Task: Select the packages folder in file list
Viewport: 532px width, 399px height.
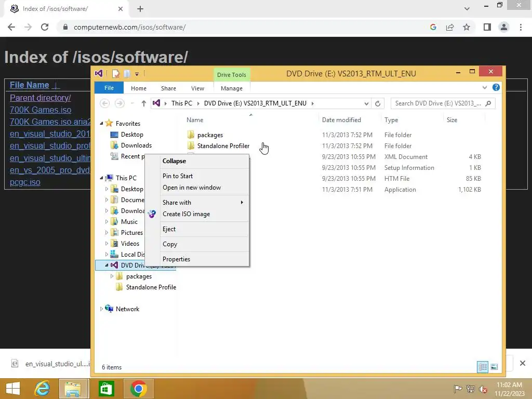Action: tap(210, 135)
